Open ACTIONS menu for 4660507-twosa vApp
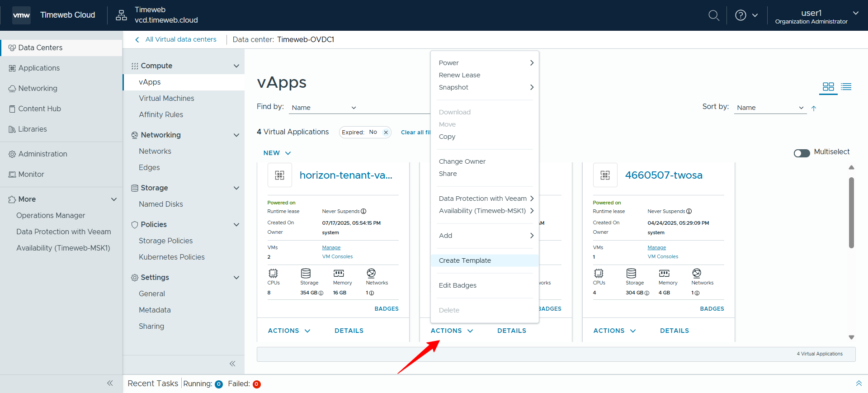The height and width of the screenshot is (393, 868). (x=615, y=331)
